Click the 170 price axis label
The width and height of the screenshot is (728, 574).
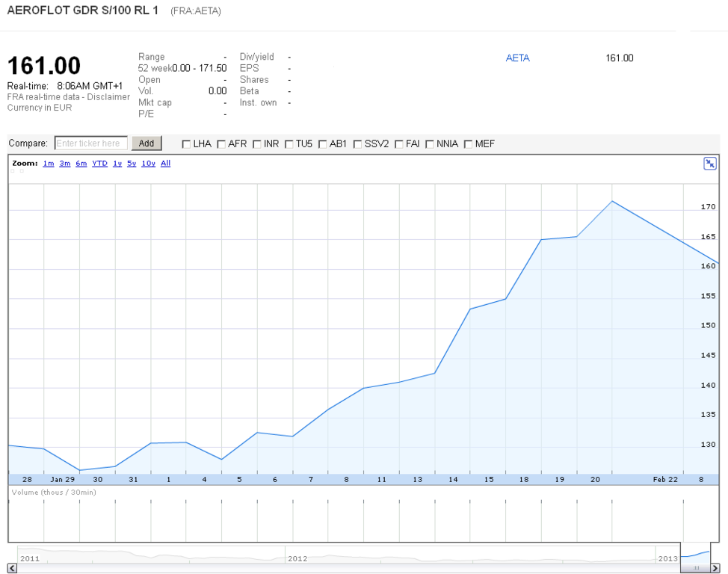[708, 207]
